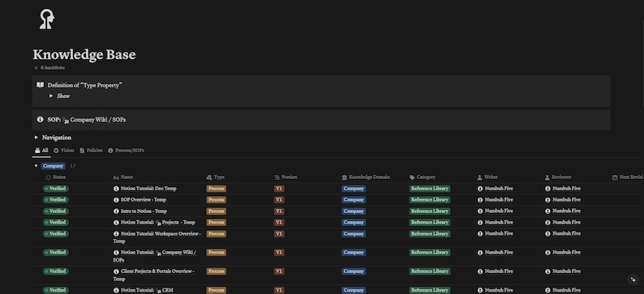
Task: Click Writer Numbuh Five in Workspace Overview row
Action: (x=496, y=234)
